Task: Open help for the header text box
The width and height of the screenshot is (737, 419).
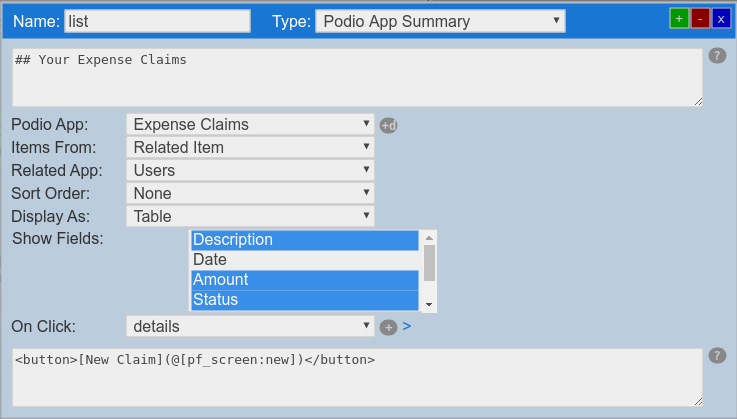Action: coord(717,55)
